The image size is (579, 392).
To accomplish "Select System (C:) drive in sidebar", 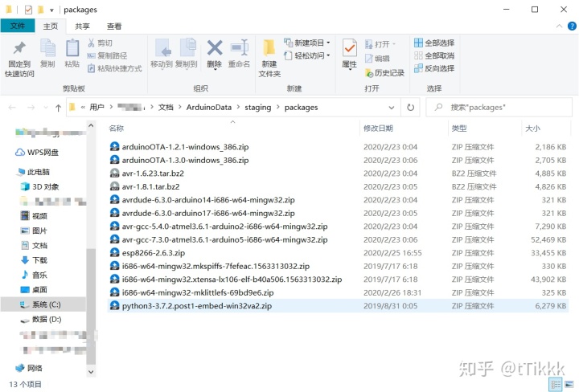I will coord(43,304).
